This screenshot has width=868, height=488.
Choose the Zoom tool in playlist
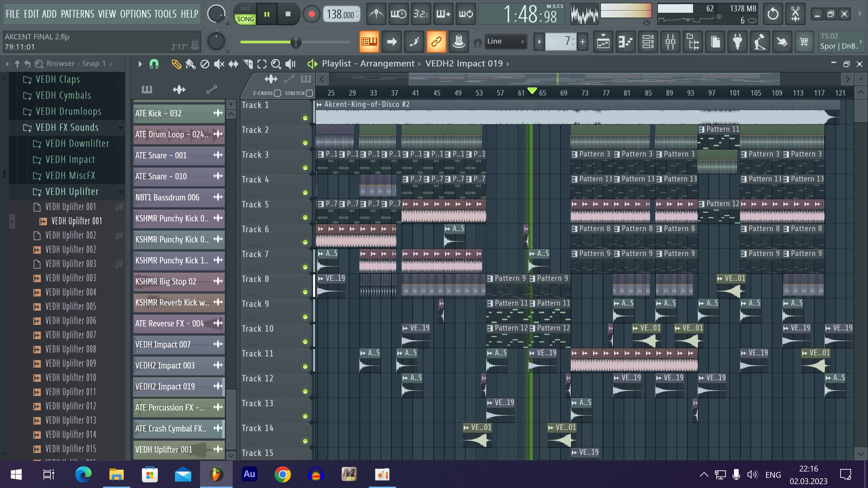pos(276,64)
